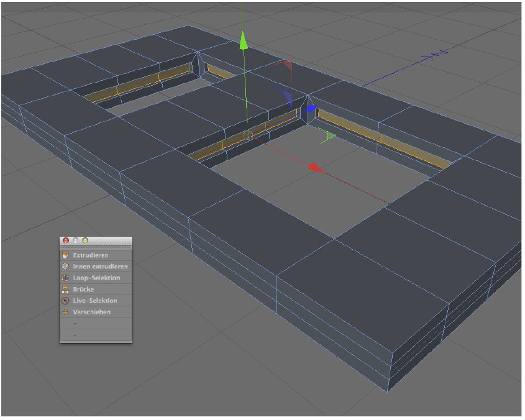Click the small green triangular gizmo handle

tap(329, 136)
